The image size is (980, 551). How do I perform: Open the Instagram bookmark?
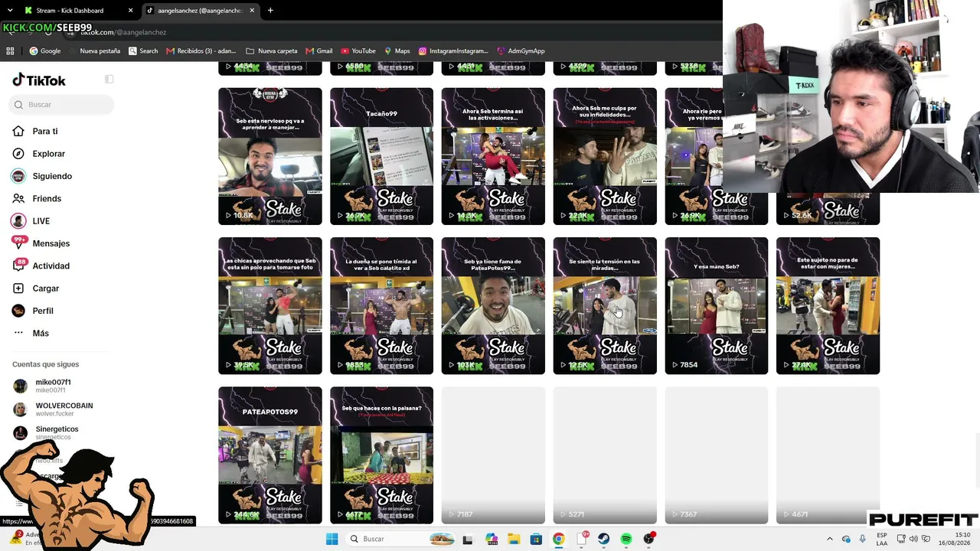(452, 51)
